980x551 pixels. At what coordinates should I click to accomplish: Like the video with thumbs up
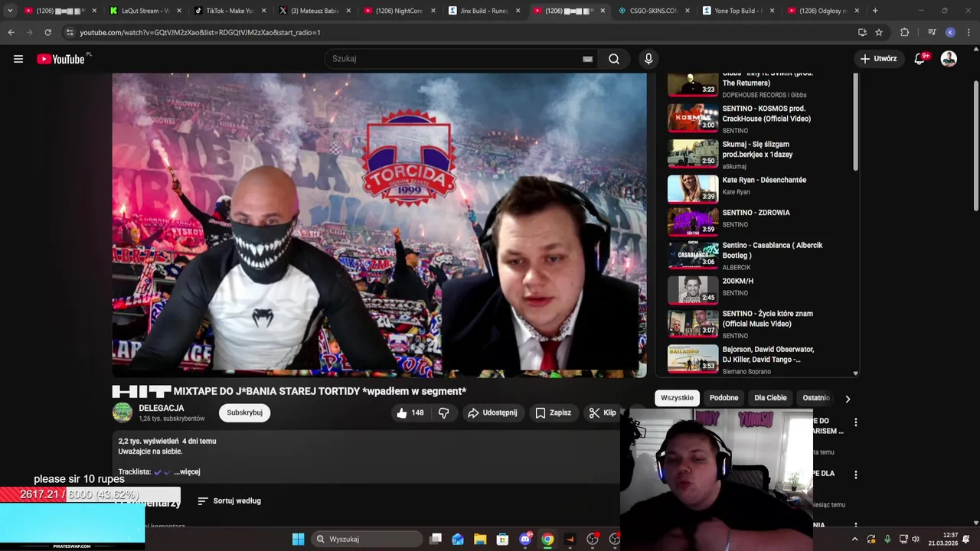[x=410, y=412]
